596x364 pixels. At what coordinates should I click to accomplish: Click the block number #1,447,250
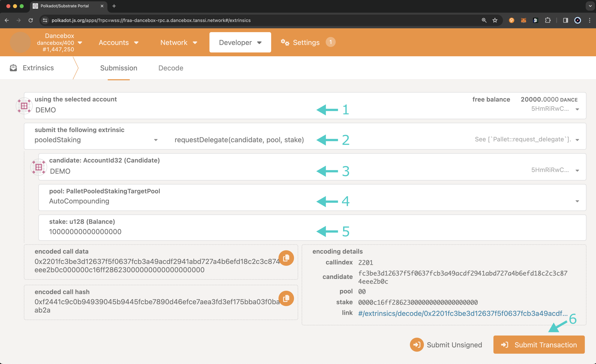(x=58, y=50)
